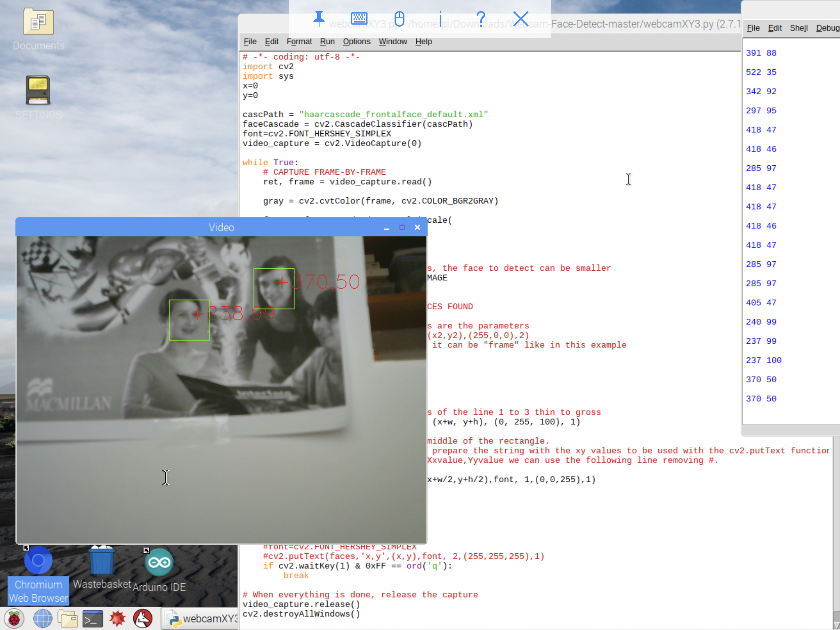
Task: Open the Debug menu in the Shell window
Action: click(x=828, y=28)
